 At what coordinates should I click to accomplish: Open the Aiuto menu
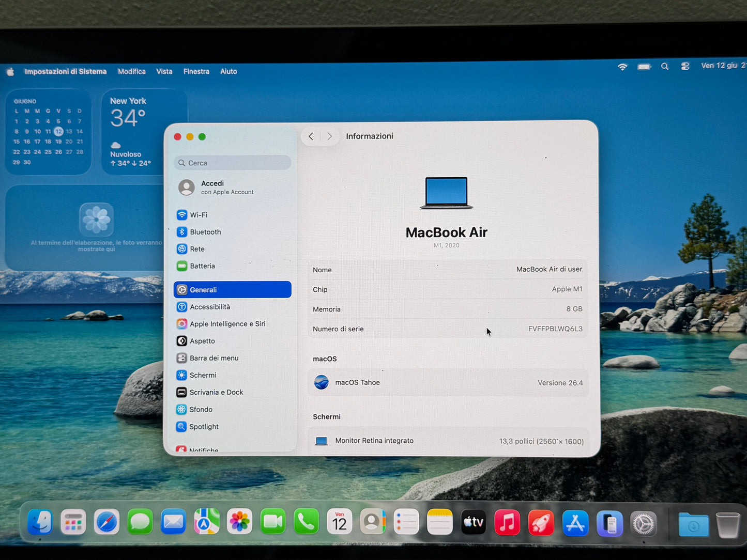[x=228, y=72]
